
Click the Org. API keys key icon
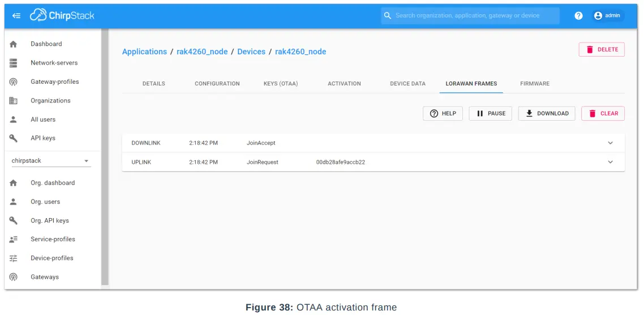click(13, 221)
